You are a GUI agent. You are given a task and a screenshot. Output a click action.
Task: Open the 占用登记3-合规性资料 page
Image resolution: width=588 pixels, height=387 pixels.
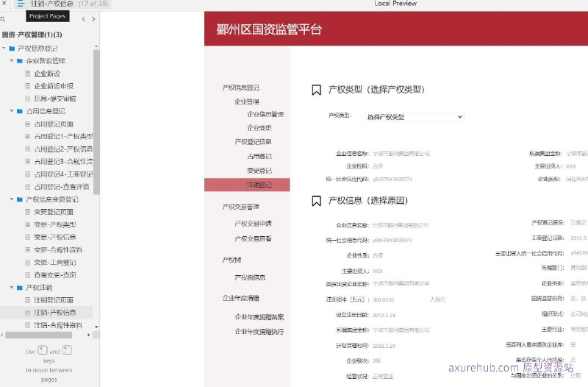63,161
